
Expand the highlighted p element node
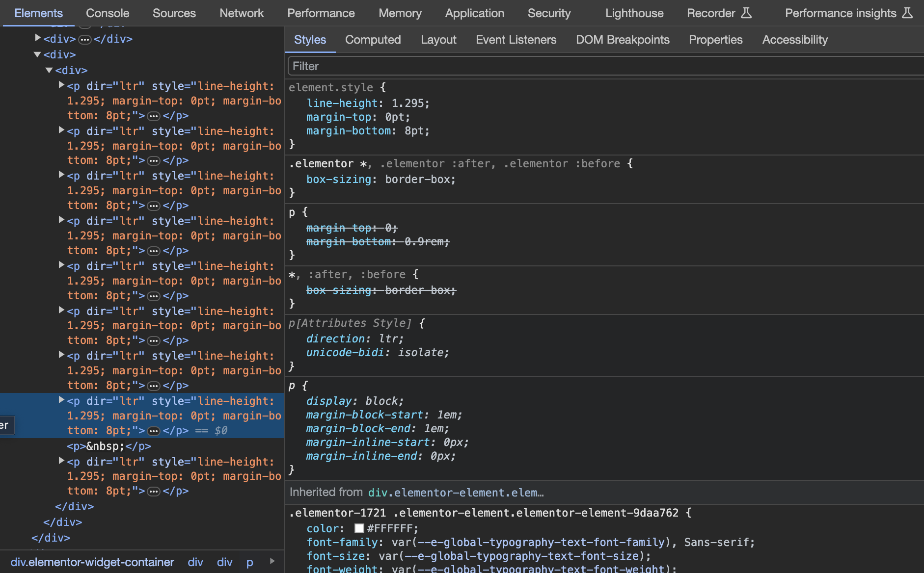[x=61, y=400]
